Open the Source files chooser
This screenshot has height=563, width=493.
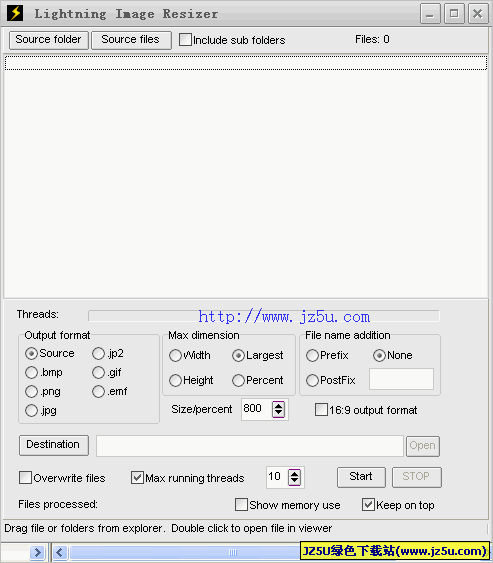(x=131, y=40)
